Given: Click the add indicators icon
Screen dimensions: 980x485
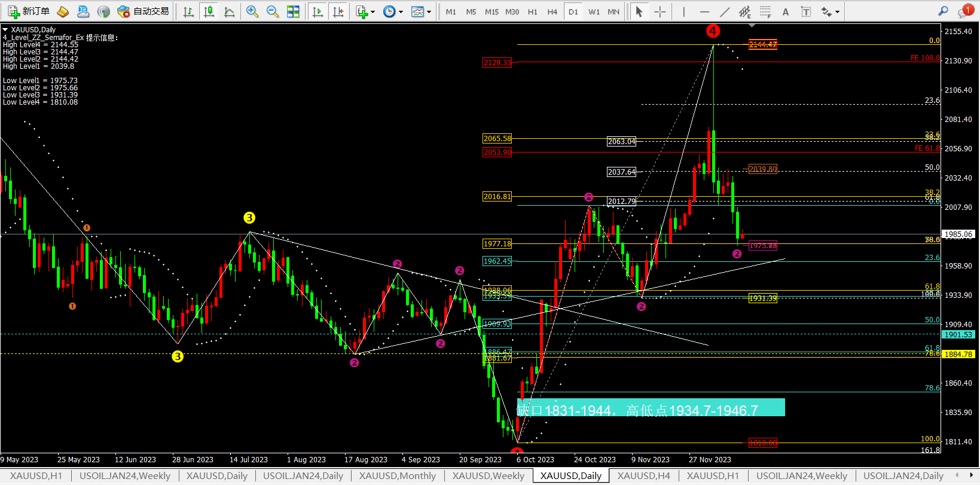Looking at the screenshot, I should pos(362,11).
